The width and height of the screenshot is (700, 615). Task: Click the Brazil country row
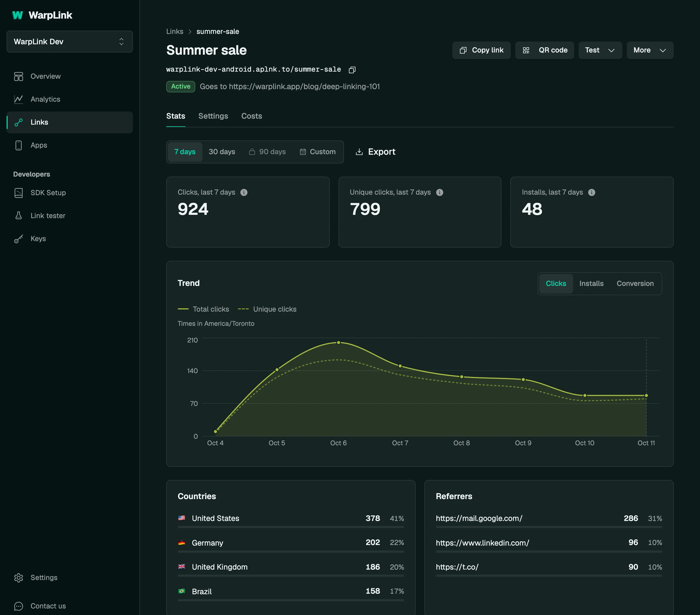[291, 593]
